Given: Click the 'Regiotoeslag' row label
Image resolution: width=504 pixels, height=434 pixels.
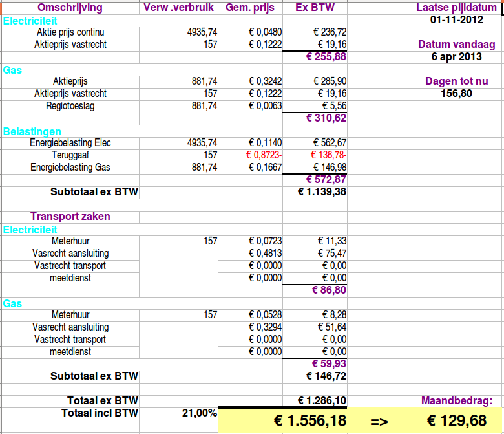Looking at the screenshot, I should point(70,106).
